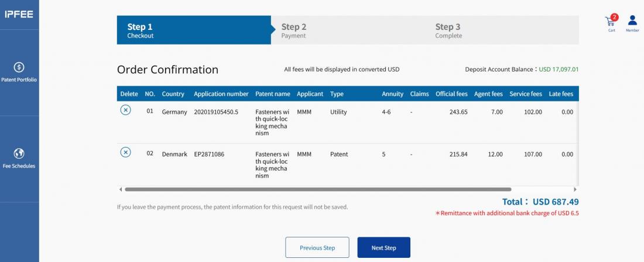Viewport: 644px width, 262px height.
Task: Click the Country column header
Action: [x=173, y=94]
